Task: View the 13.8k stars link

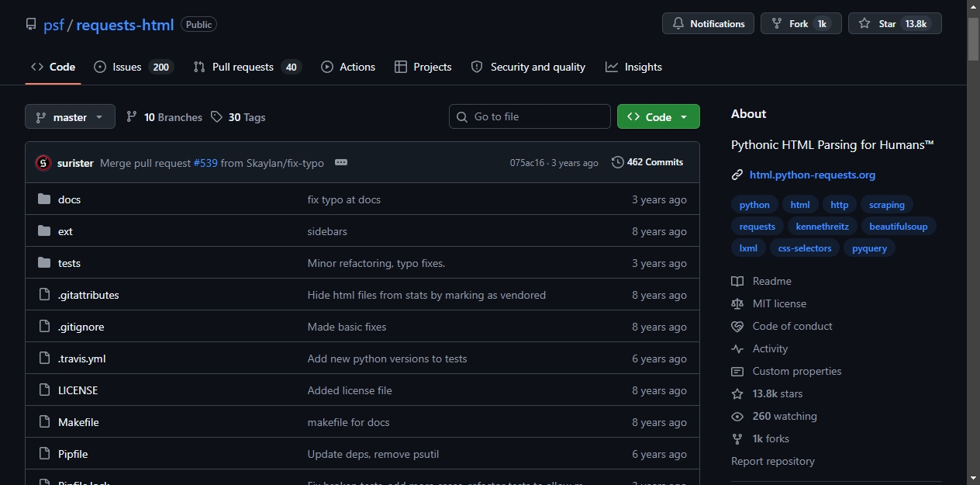Action: [x=768, y=393]
